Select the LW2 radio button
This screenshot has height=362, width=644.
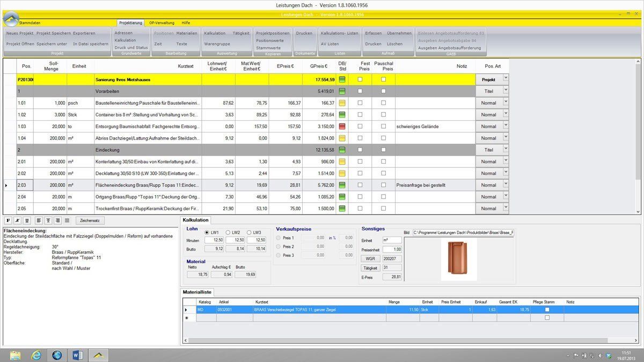point(229,232)
